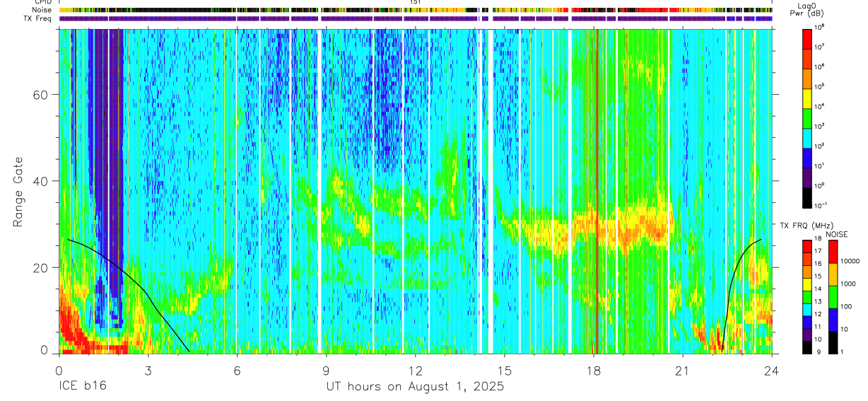This screenshot has height=401, width=868.
Task: Click the x-axis tick label '18'
Action: pyautogui.click(x=594, y=371)
